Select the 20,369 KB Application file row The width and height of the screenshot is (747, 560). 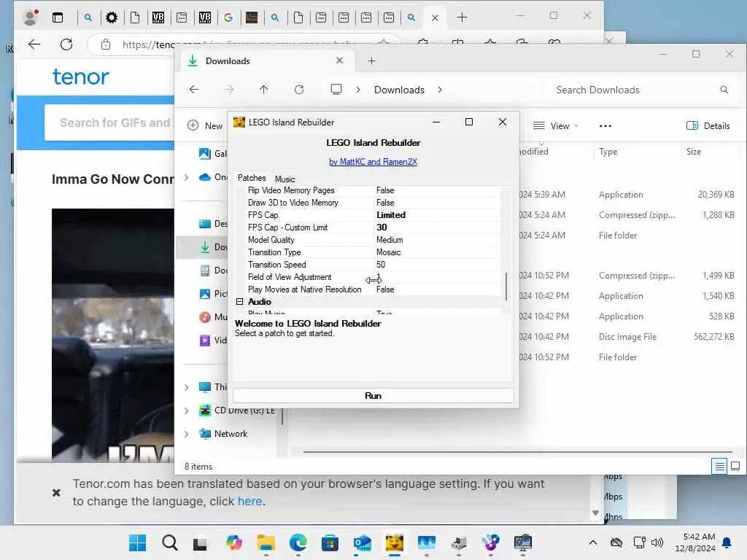coord(628,194)
